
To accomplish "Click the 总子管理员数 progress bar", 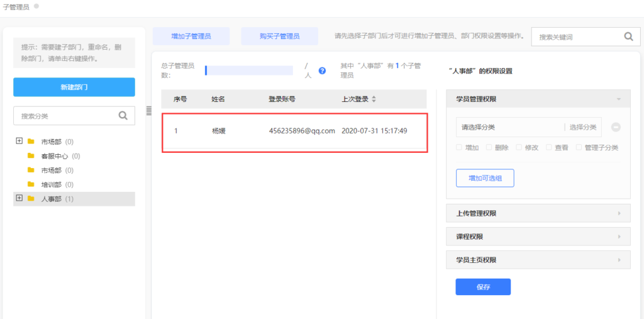I will click(249, 70).
